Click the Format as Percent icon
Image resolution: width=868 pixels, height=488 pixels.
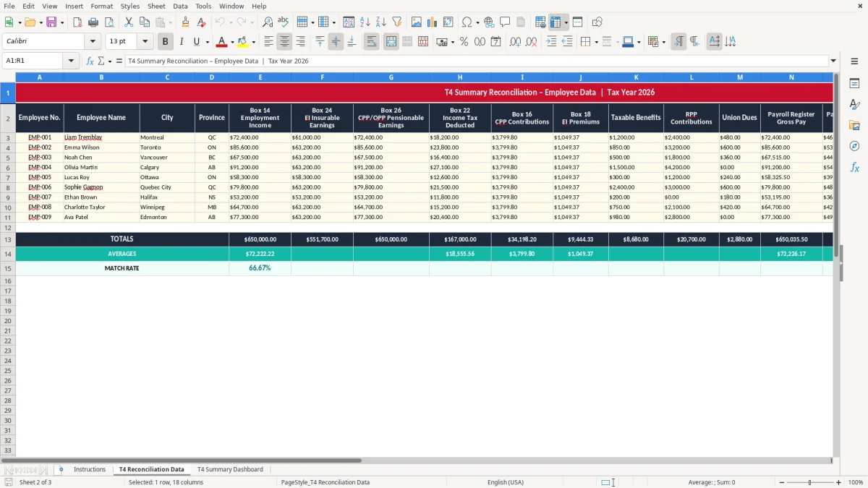click(464, 42)
